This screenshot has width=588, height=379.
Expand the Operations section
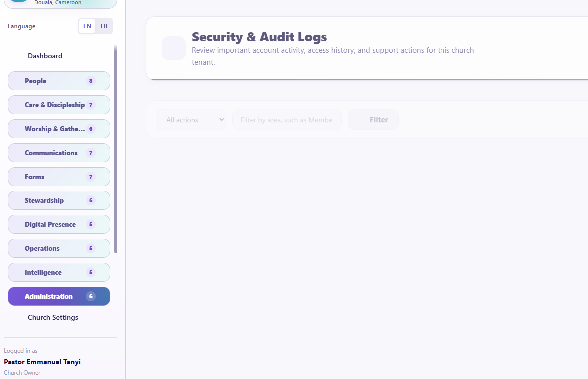tap(59, 248)
